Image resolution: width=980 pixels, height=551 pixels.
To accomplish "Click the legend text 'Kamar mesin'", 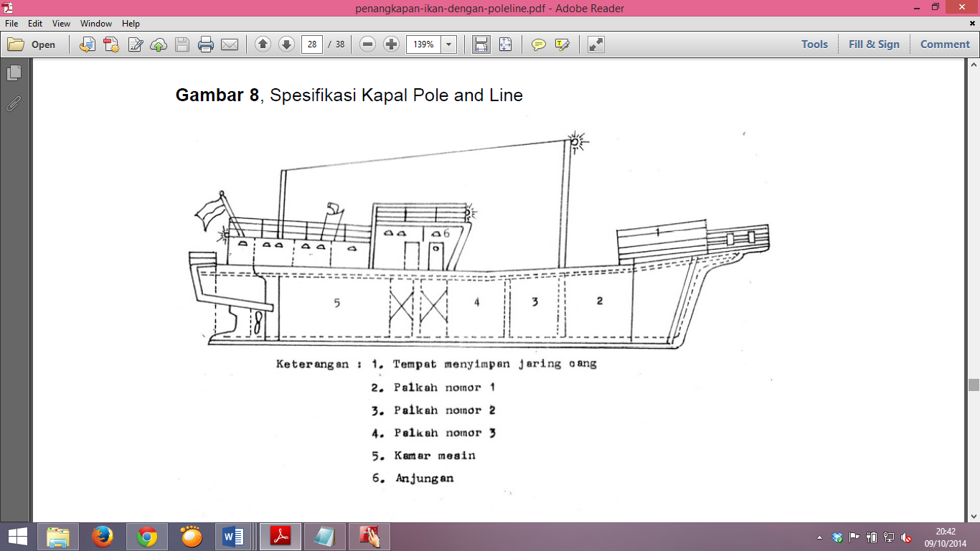I will (x=435, y=456).
